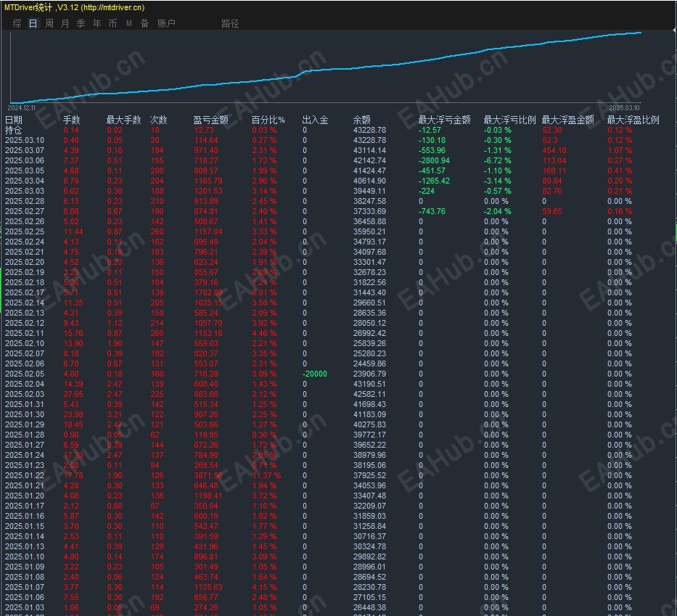Select the 日 daily statistics tab
This screenshot has width=677, height=616.
tap(33, 23)
